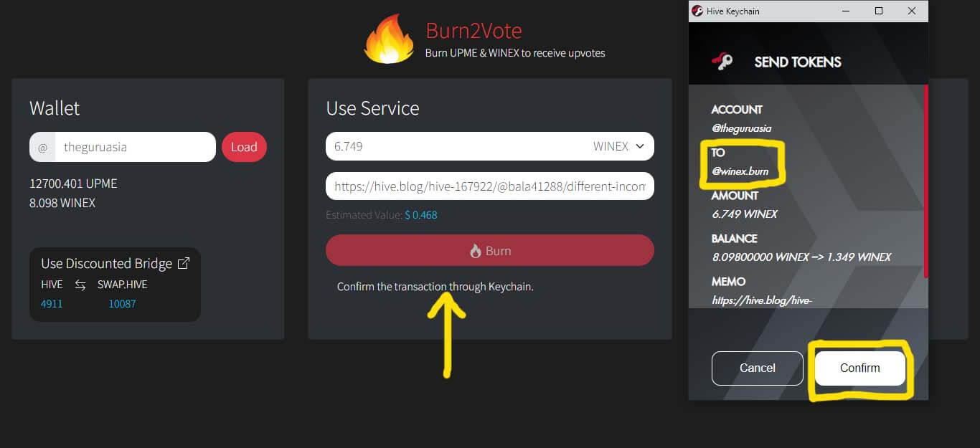Click the @theguruasia account in Keychain
Screen dimensions: 980x448
click(741, 128)
